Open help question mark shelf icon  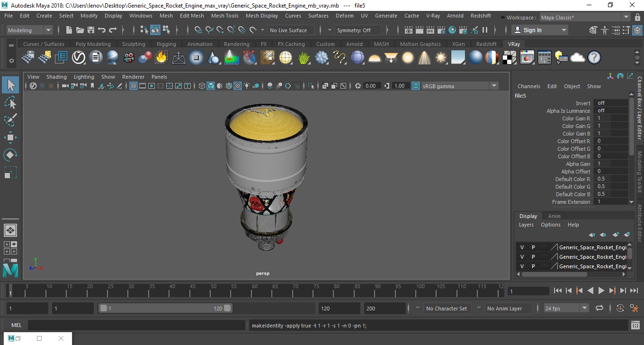click(594, 58)
